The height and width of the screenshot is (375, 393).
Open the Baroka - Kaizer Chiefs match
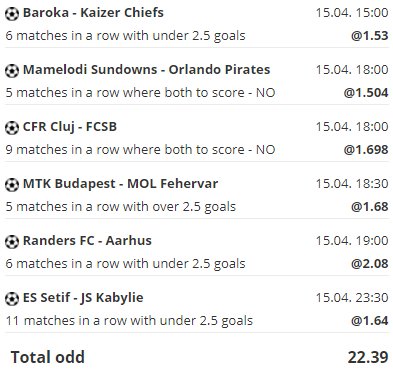coord(93,13)
